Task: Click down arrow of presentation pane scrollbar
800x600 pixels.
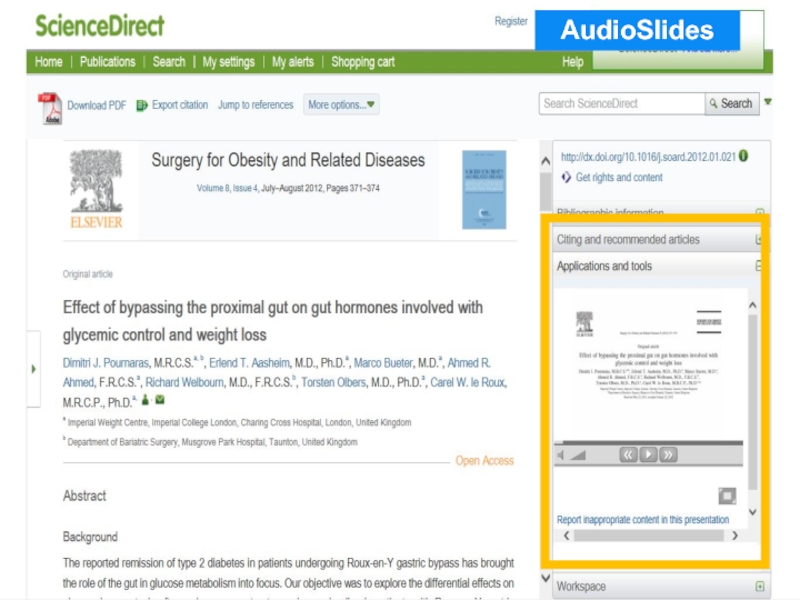Action: click(x=753, y=512)
